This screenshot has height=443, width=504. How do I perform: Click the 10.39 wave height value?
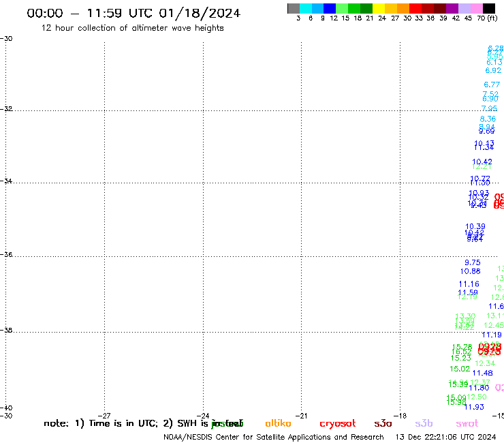click(x=475, y=226)
